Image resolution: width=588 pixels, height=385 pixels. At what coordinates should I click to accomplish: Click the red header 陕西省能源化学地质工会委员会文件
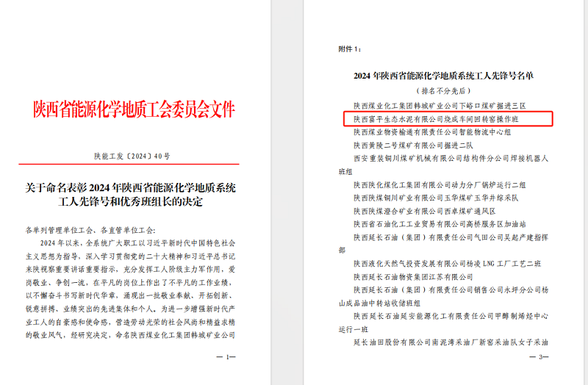point(135,109)
